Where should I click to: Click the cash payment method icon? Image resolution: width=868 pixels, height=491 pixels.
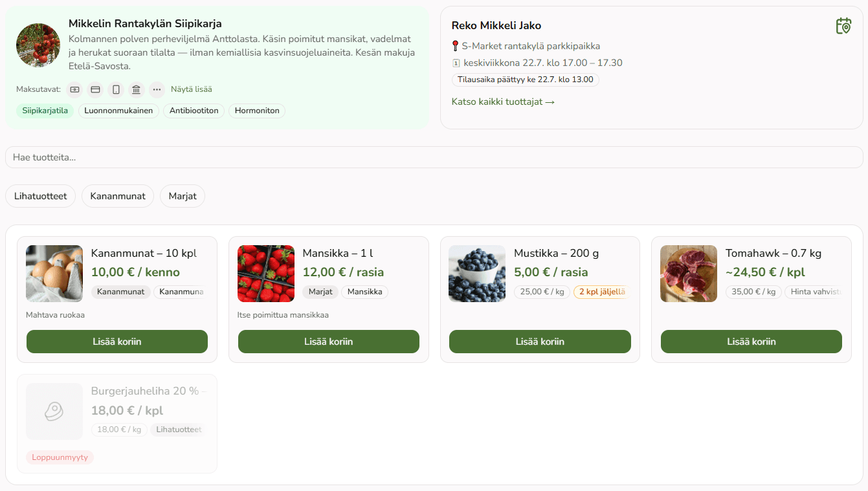coord(75,89)
